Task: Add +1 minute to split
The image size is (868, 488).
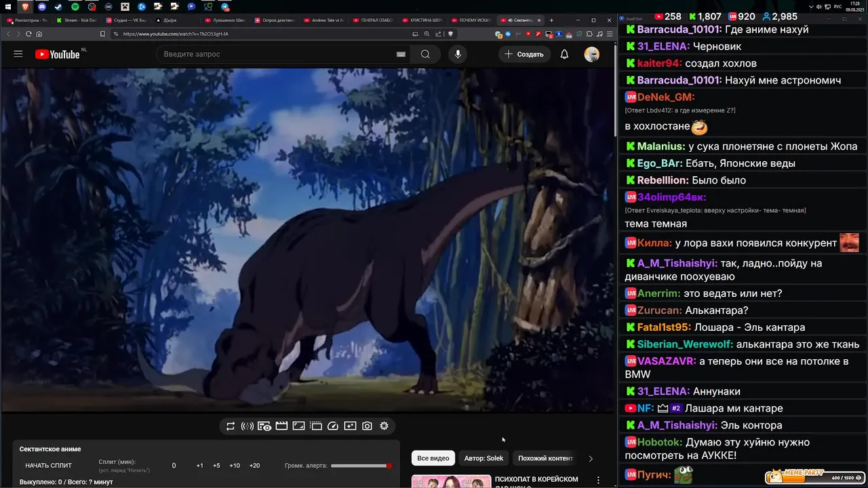Action: [x=199, y=466]
